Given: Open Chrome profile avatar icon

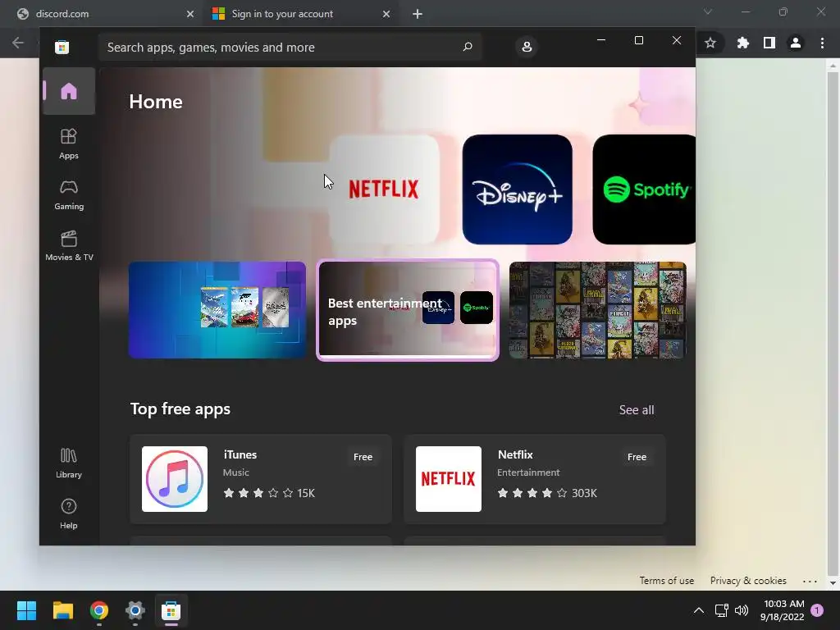Looking at the screenshot, I should pos(796,43).
